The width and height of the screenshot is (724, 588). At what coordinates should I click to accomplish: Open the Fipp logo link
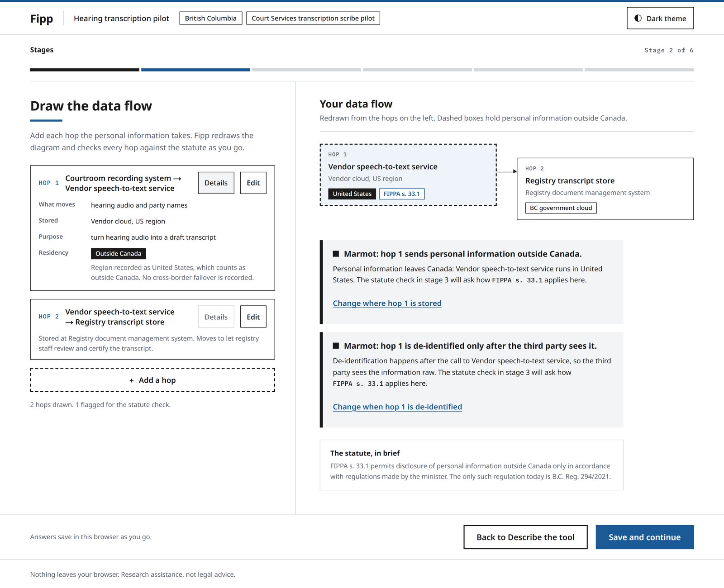pyautogui.click(x=42, y=19)
